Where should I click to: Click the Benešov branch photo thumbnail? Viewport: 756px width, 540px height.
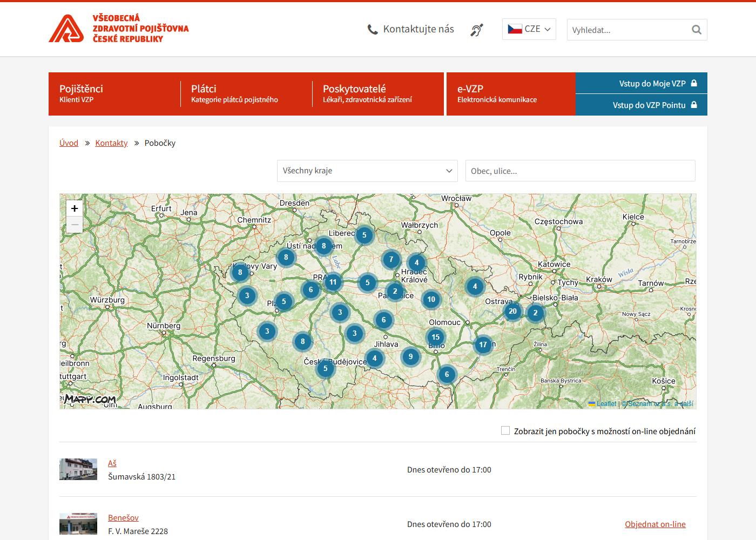click(78, 524)
